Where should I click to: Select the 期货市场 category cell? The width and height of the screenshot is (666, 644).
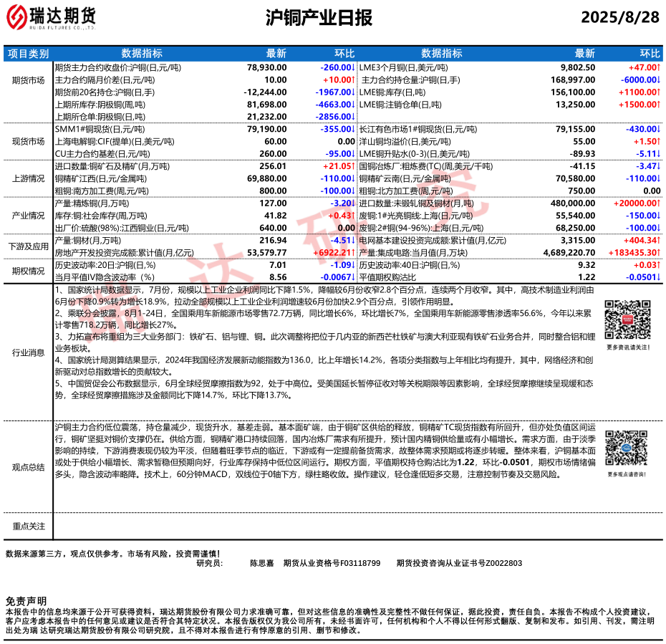click(x=28, y=80)
